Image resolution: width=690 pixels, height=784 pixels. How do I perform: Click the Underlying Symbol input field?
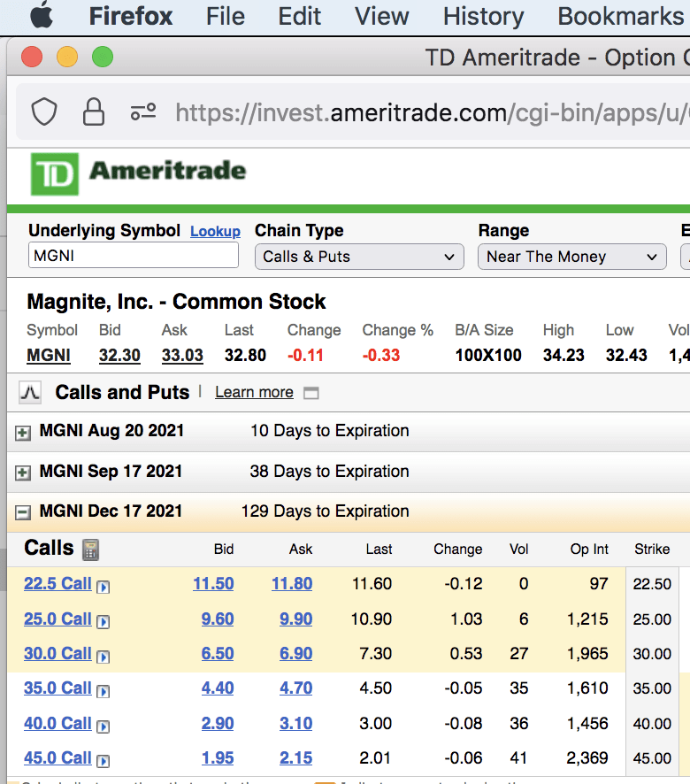click(x=133, y=257)
